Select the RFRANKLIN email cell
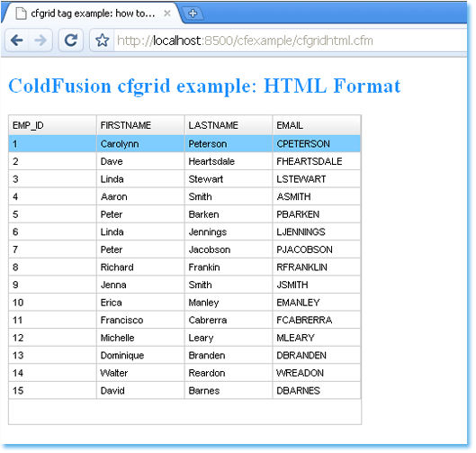Image resolution: width=476 pixels, height=453 pixels. point(317,267)
